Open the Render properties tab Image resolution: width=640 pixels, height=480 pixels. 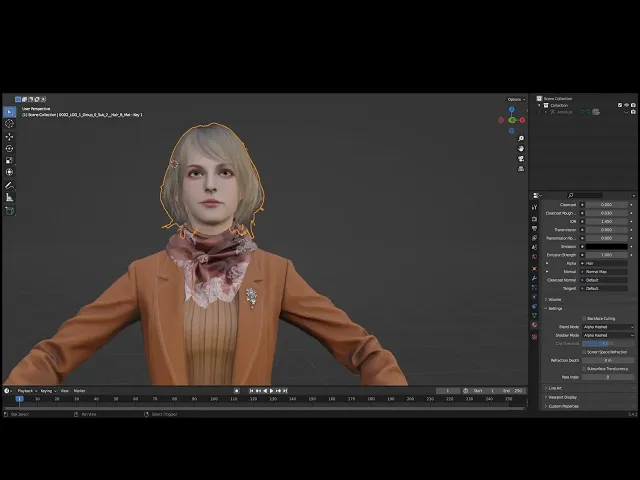pyautogui.click(x=534, y=219)
